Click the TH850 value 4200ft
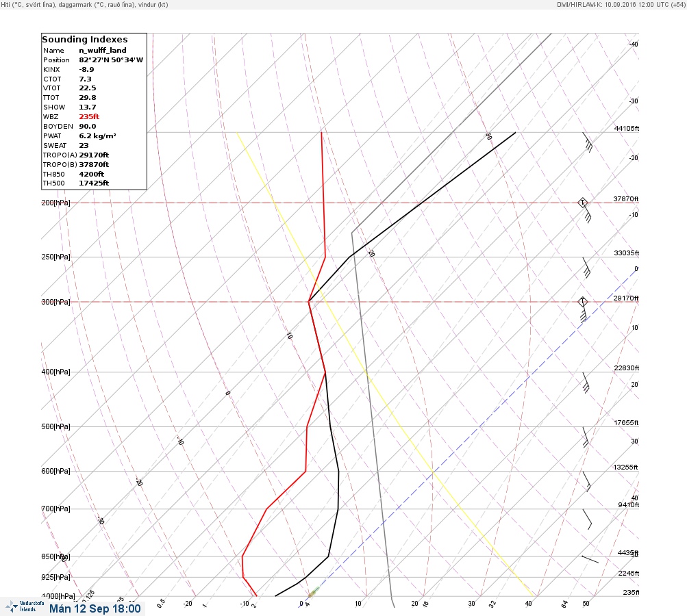This screenshot has height=616, width=687. (x=92, y=175)
